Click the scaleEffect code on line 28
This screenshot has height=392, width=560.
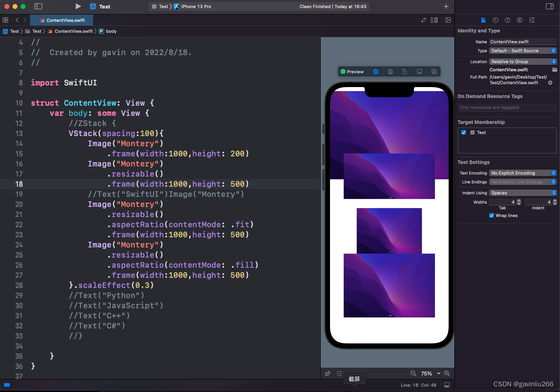coord(111,285)
